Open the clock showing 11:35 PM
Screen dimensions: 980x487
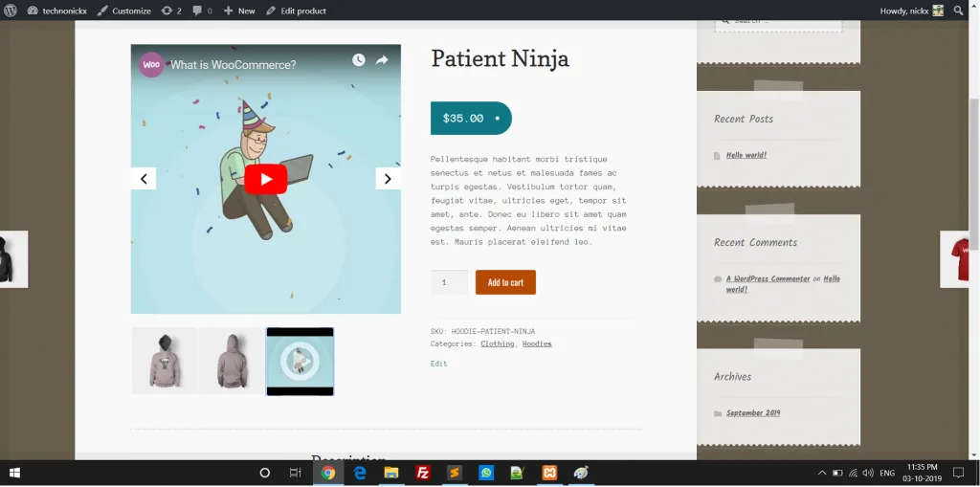[x=922, y=474]
